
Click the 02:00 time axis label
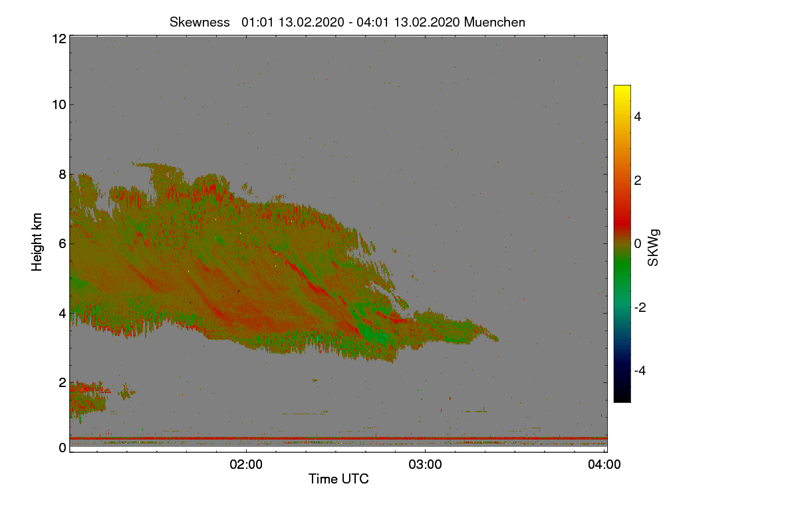pos(246,465)
